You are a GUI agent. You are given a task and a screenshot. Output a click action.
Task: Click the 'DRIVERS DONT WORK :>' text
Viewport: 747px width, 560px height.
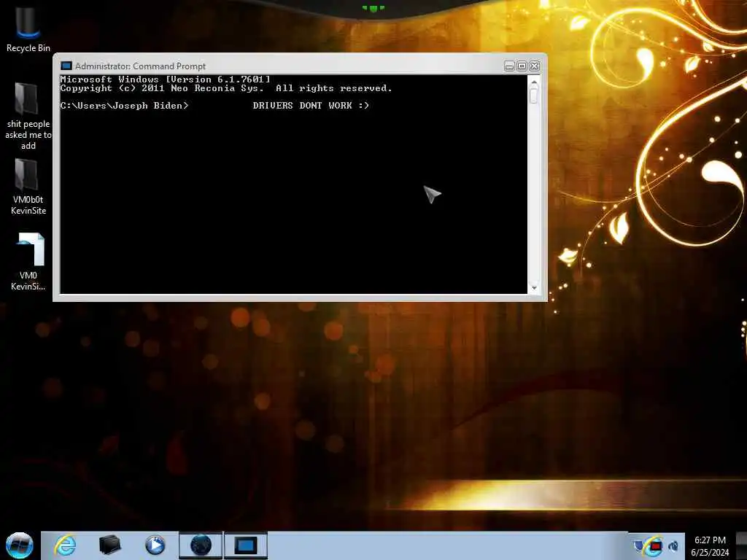311,106
